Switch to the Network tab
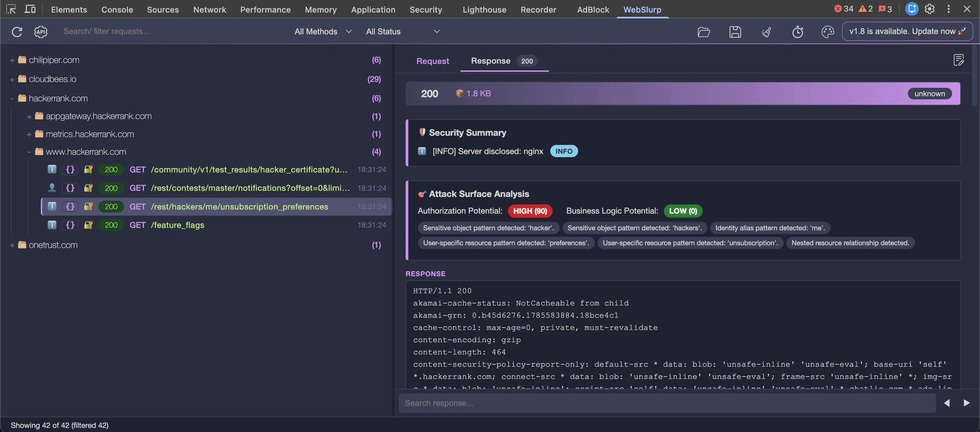980x432 pixels. (x=210, y=10)
